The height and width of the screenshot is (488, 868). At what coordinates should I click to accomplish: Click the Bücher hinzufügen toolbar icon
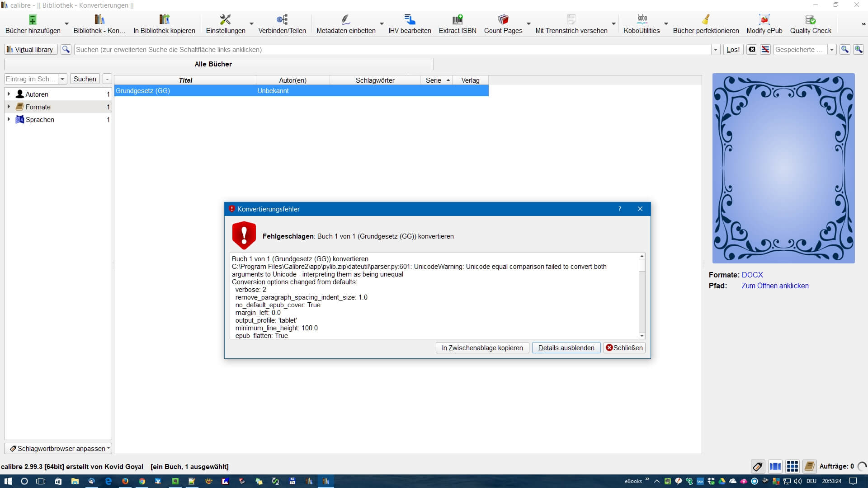[x=33, y=20]
